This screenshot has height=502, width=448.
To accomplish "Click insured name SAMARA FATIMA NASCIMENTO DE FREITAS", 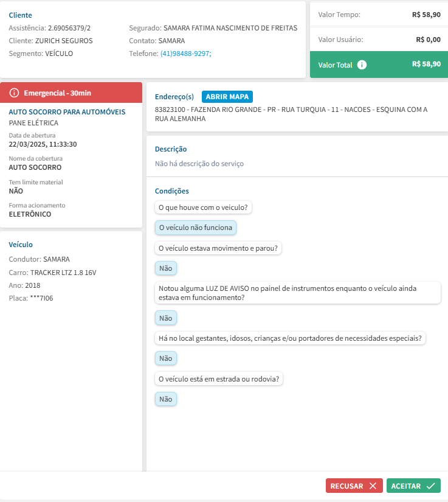I will (x=230, y=28).
